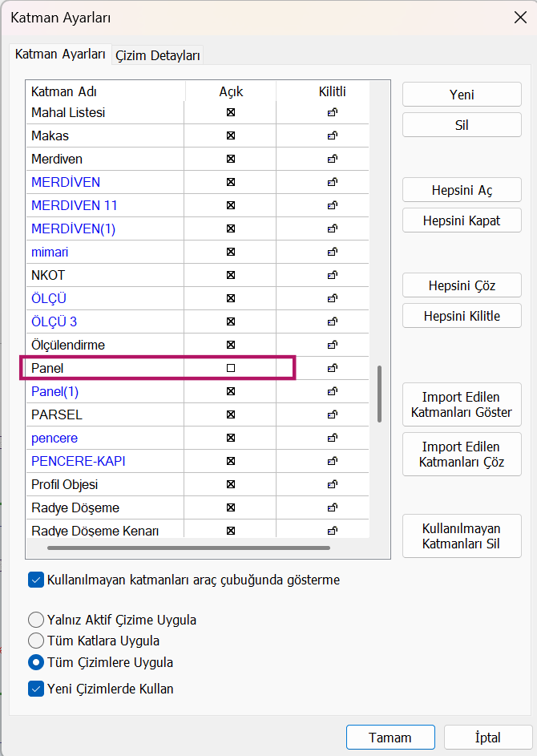Select Yalnız Aktif Çizime Uygula radio
Screen dimensions: 537x756
point(36,620)
